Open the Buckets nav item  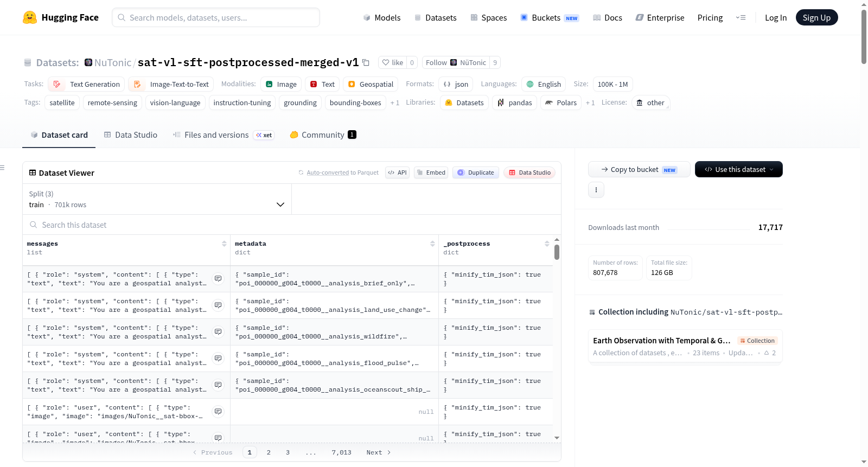click(550, 17)
